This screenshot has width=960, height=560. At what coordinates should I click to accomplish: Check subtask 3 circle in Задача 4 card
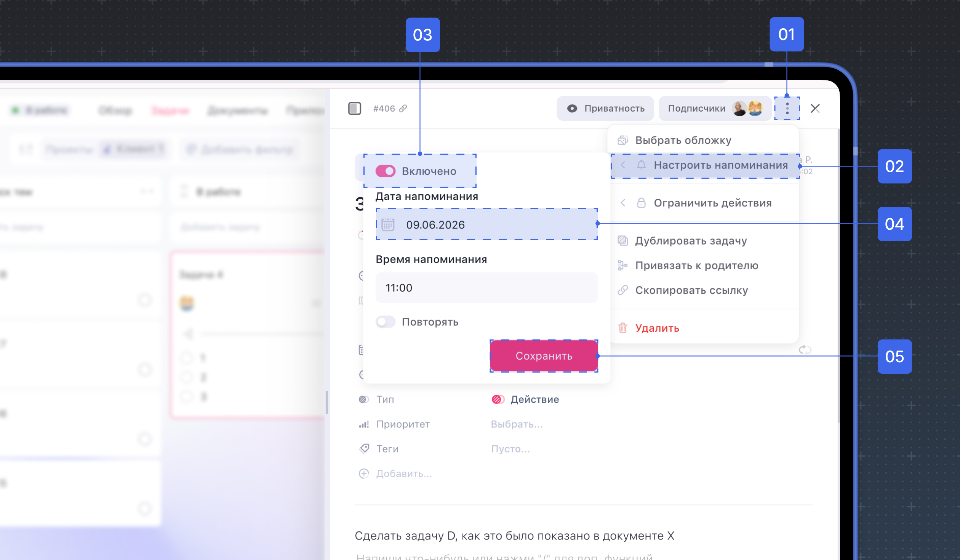click(187, 397)
